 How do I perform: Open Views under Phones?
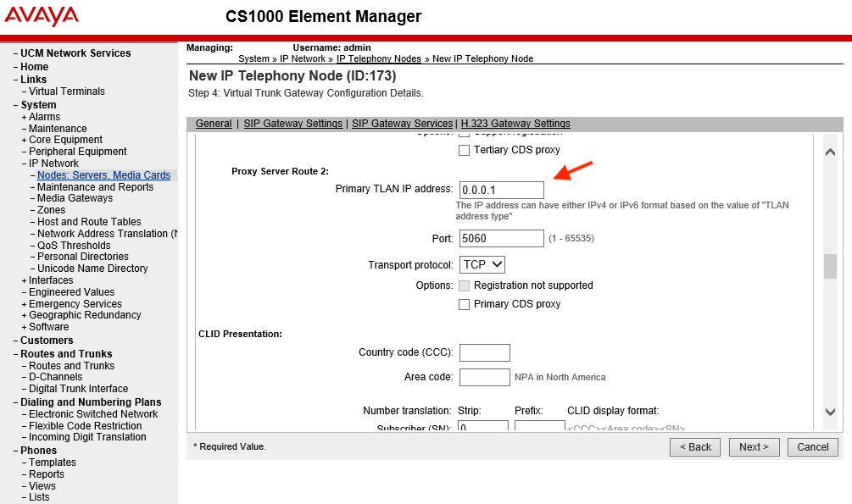[42, 486]
